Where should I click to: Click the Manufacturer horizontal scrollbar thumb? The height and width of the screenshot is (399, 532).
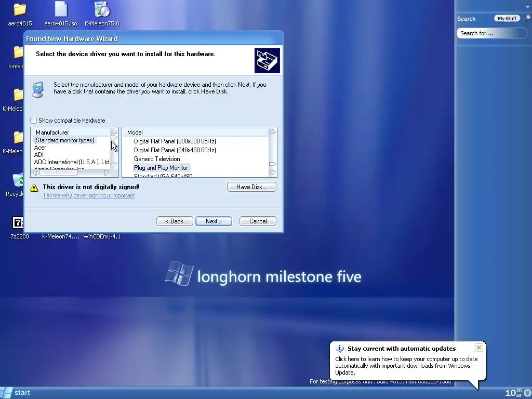pos(58,172)
